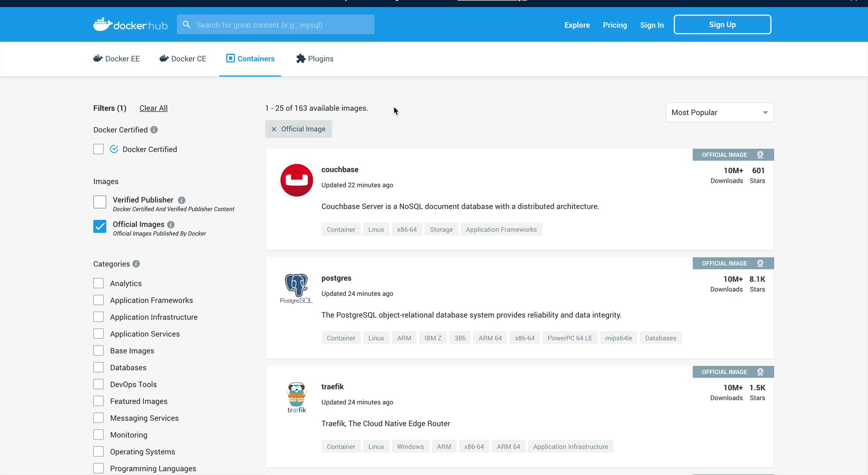Open the PostgreSQL elephant logo

[297, 289]
